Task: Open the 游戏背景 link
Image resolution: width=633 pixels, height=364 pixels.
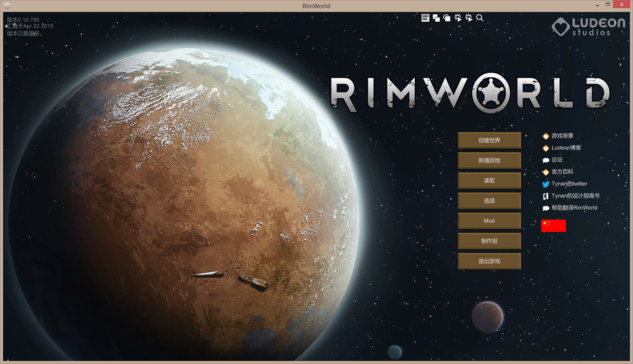Action: [562, 136]
